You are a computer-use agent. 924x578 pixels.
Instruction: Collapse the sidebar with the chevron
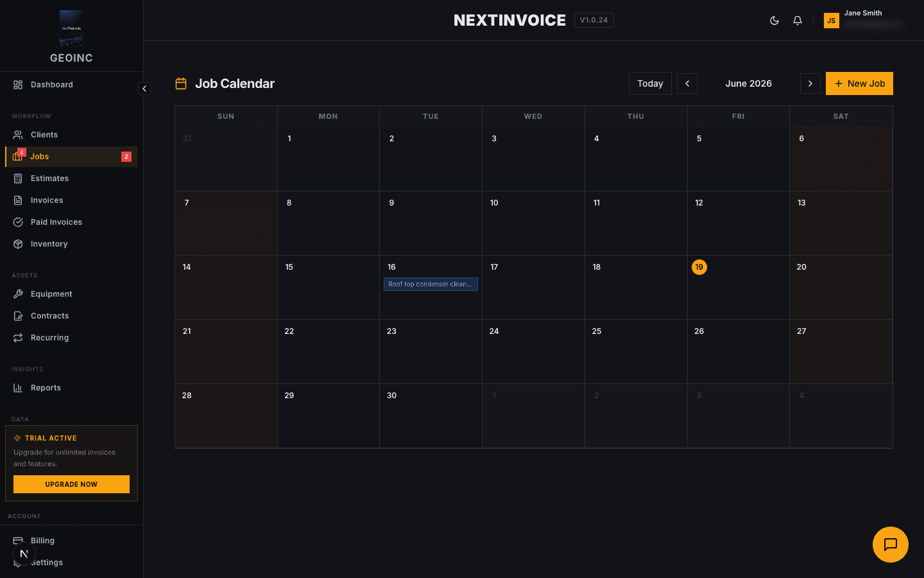point(144,89)
